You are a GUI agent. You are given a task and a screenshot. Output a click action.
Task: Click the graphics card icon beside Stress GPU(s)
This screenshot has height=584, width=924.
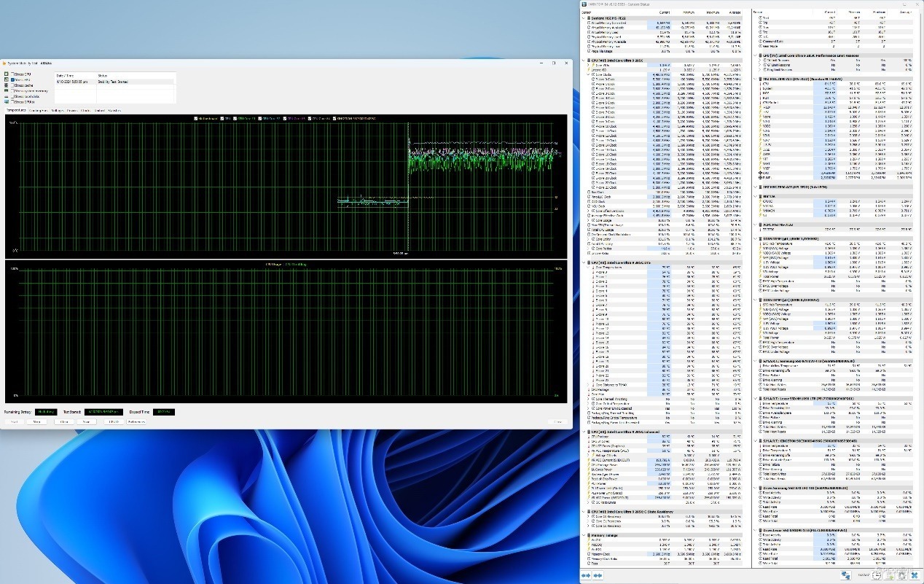point(7,102)
